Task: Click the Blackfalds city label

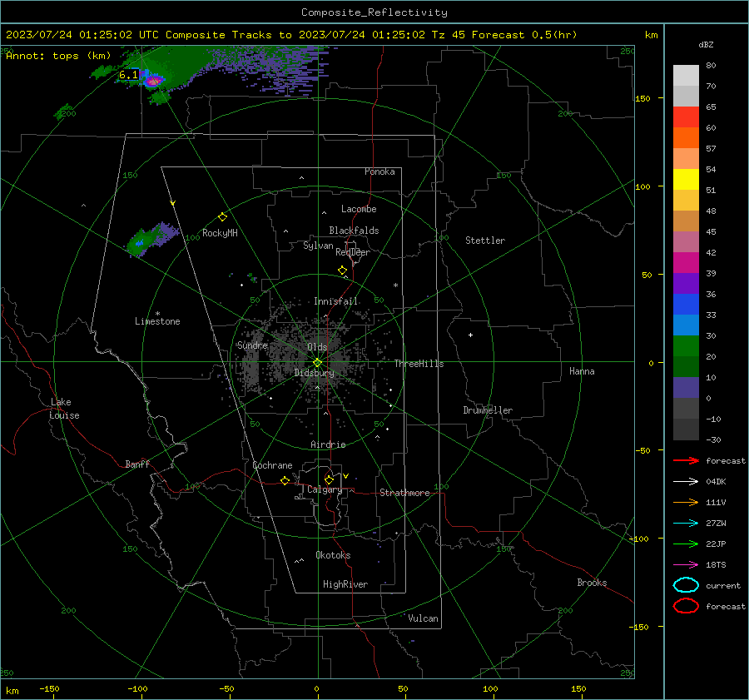Action: tap(354, 231)
